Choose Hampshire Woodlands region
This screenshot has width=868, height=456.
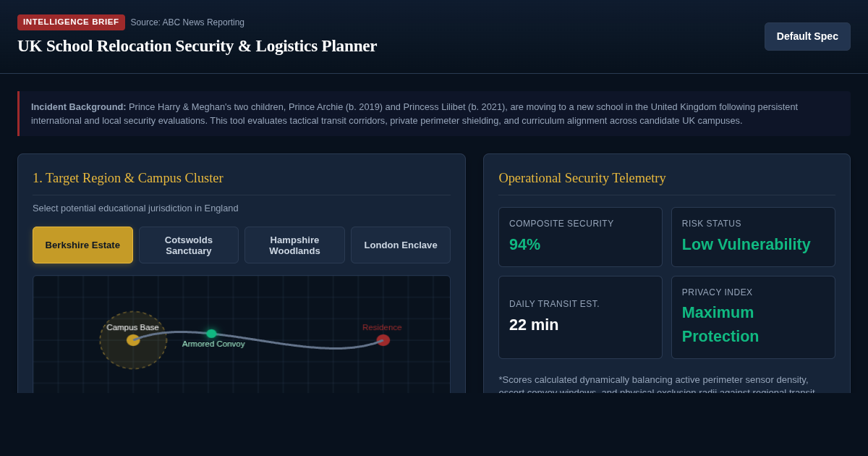[294, 245]
